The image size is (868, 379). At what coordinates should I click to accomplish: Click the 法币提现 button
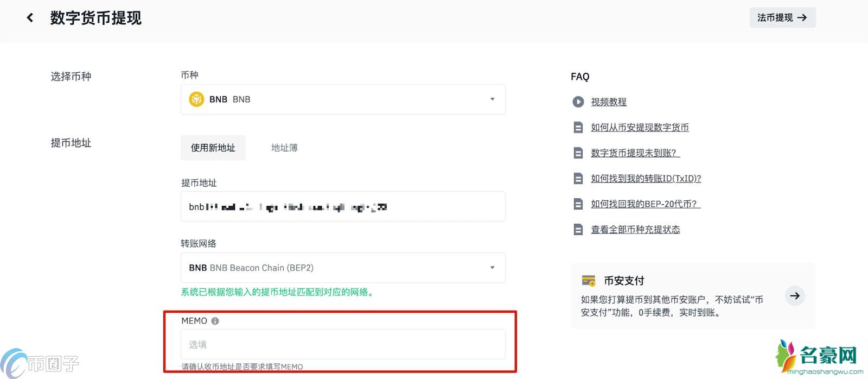pos(782,18)
